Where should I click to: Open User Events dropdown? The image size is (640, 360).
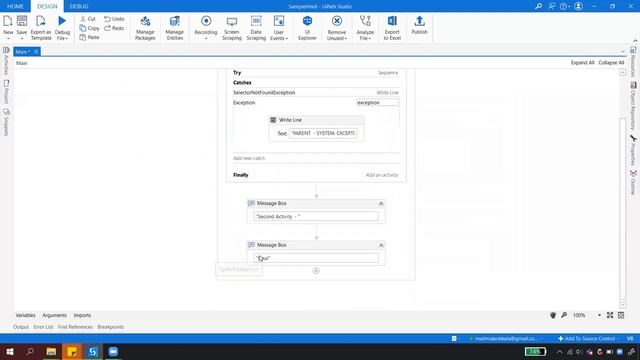coord(279,28)
